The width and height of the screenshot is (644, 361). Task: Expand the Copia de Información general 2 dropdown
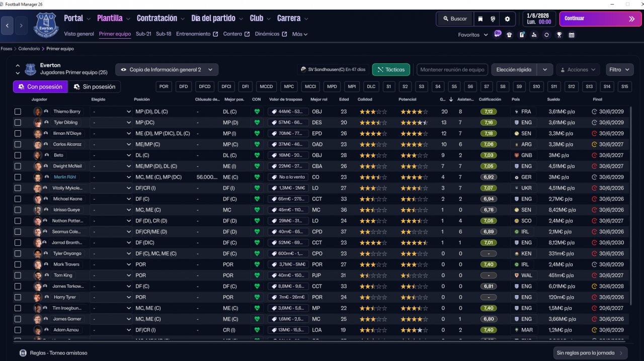(x=167, y=70)
